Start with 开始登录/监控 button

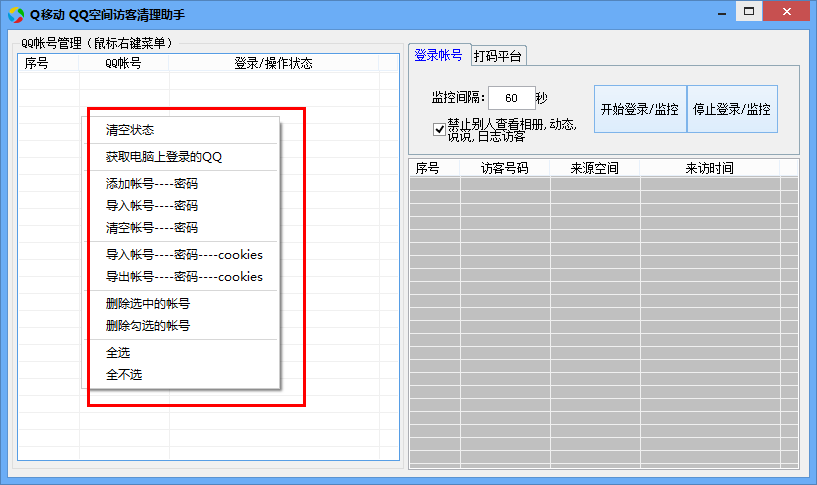640,109
